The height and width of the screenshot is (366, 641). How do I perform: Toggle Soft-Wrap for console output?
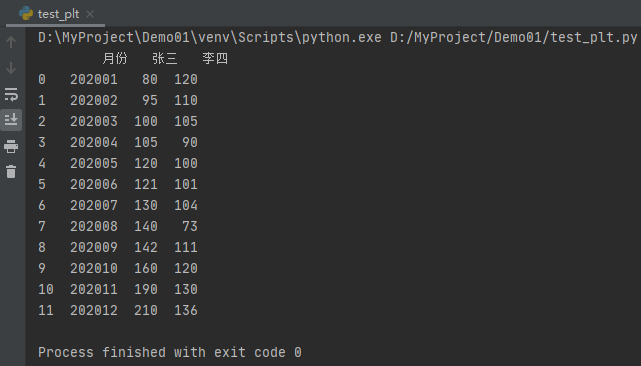(11, 94)
